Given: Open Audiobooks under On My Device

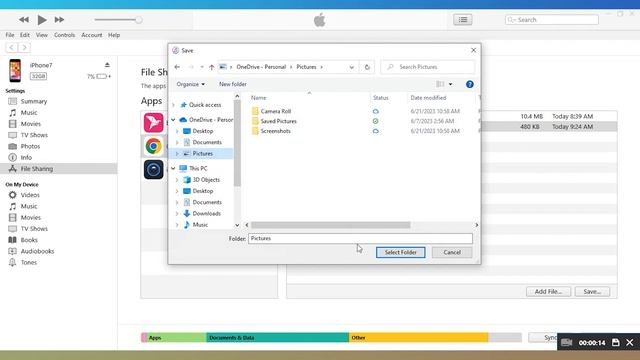Looking at the screenshot, I should pyautogui.click(x=37, y=251).
